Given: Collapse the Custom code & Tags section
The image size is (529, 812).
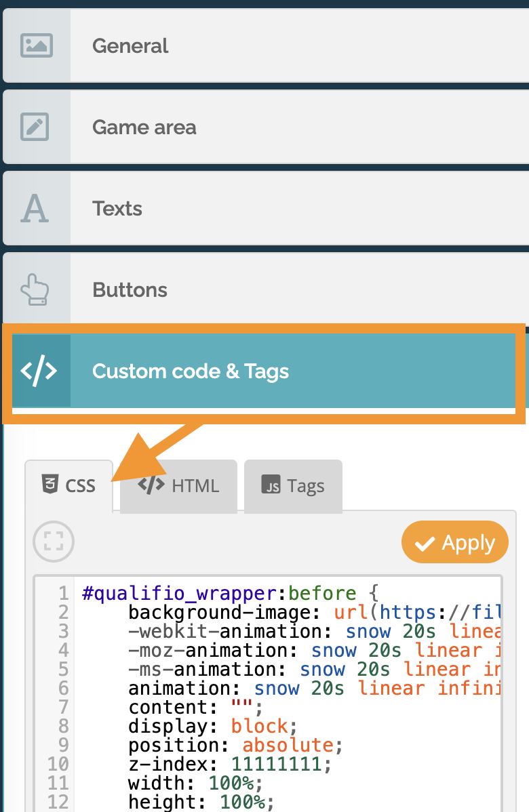Looking at the screenshot, I should point(298,371).
